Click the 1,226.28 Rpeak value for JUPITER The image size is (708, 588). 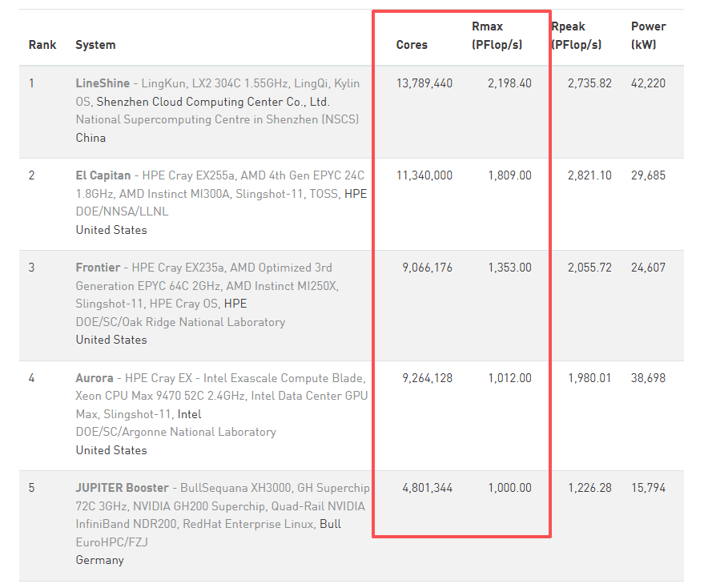(589, 488)
